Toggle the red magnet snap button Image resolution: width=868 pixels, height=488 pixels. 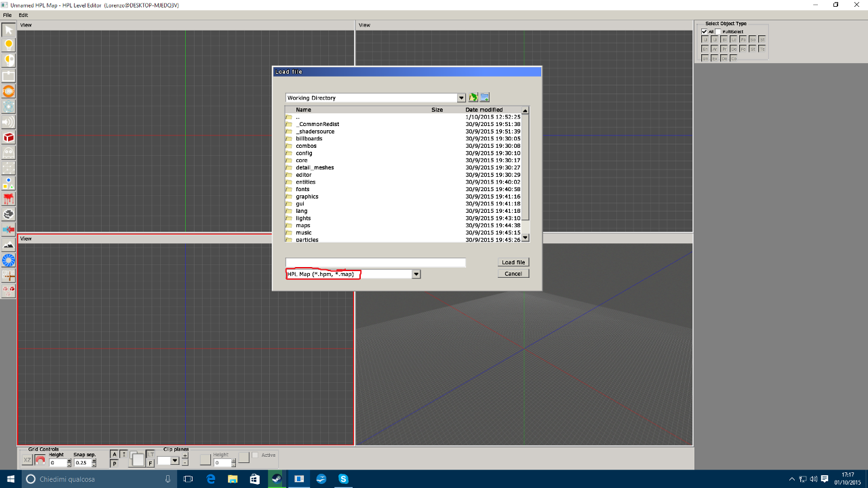[x=40, y=460]
